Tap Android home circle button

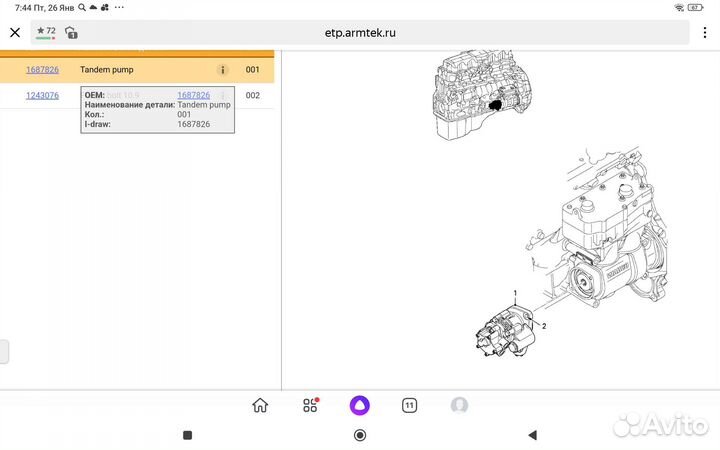tap(360, 435)
